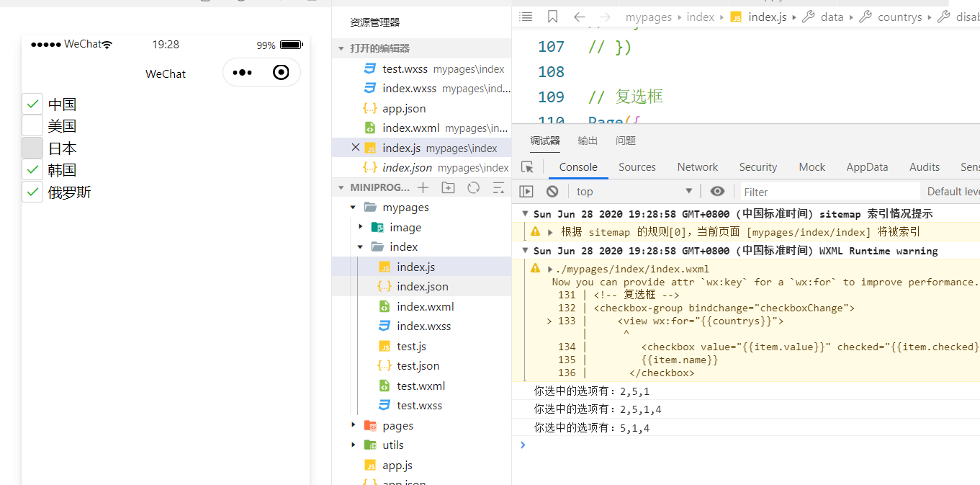Open app.json in open editors list
The image size is (980, 485).
point(421,109)
